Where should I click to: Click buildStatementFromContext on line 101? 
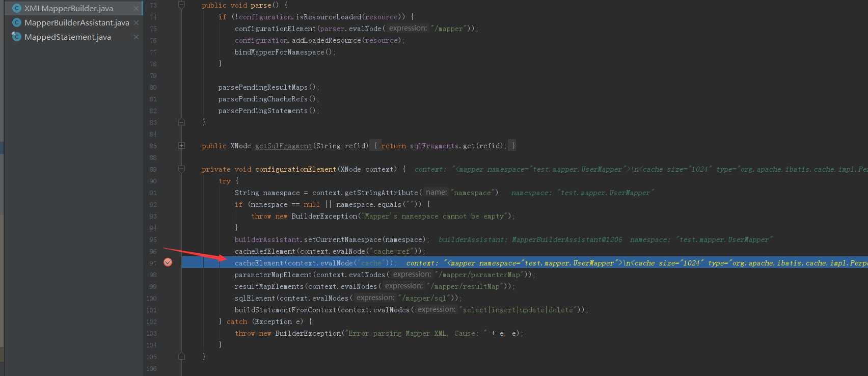(285, 310)
